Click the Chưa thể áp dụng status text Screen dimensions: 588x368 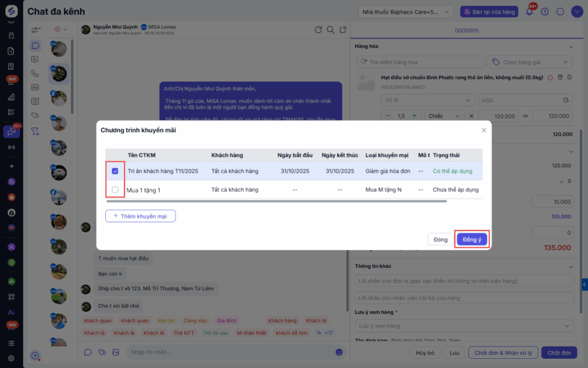(455, 190)
